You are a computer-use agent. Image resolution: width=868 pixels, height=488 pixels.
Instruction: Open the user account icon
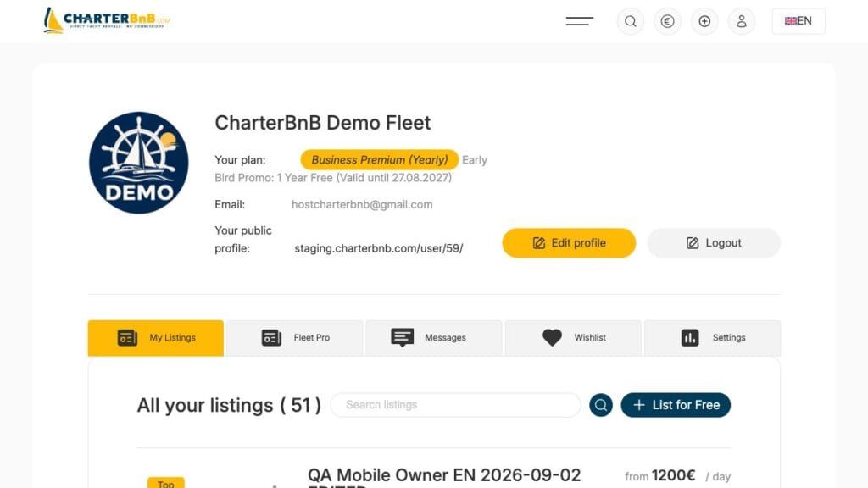[x=742, y=21]
